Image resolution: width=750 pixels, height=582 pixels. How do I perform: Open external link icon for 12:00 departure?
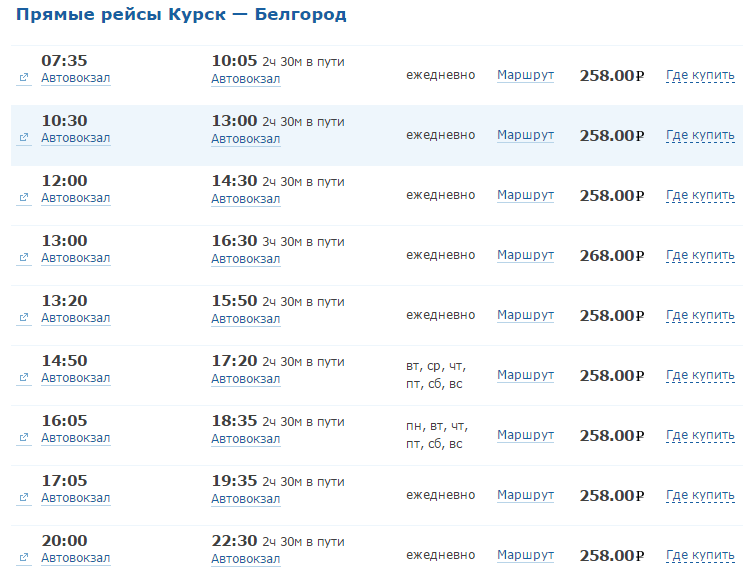(x=23, y=198)
